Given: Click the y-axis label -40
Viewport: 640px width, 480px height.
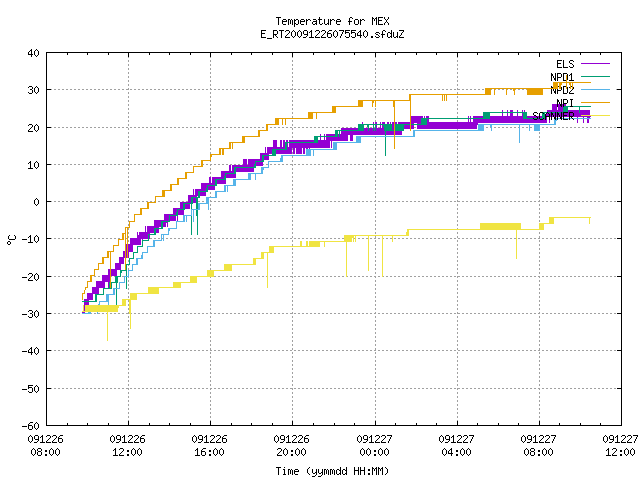Looking at the screenshot, I should click(x=31, y=351).
